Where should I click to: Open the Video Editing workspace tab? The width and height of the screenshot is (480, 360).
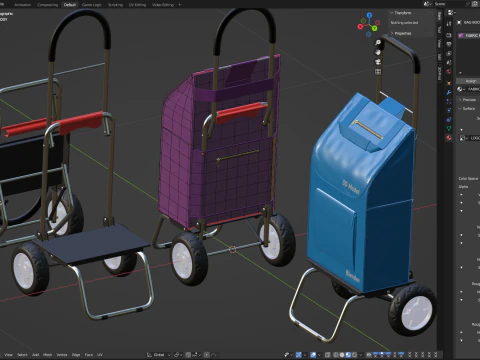[163, 5]
